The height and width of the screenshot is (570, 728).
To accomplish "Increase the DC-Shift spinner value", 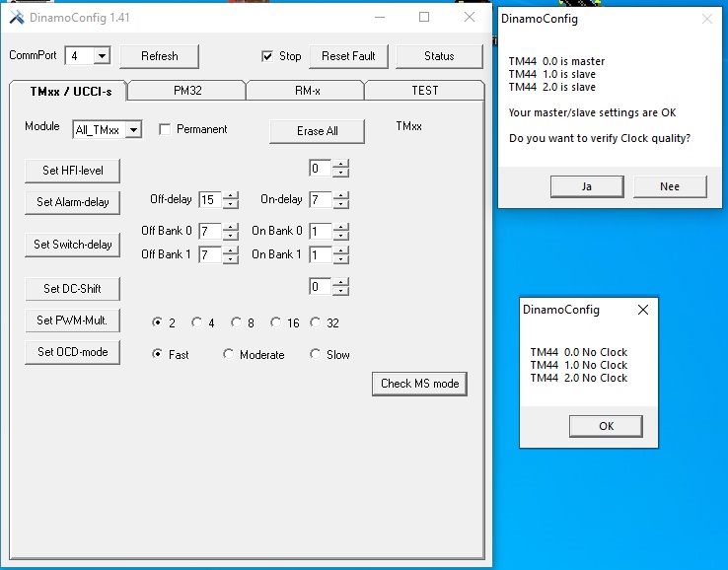I will click(x=340, y=283).
